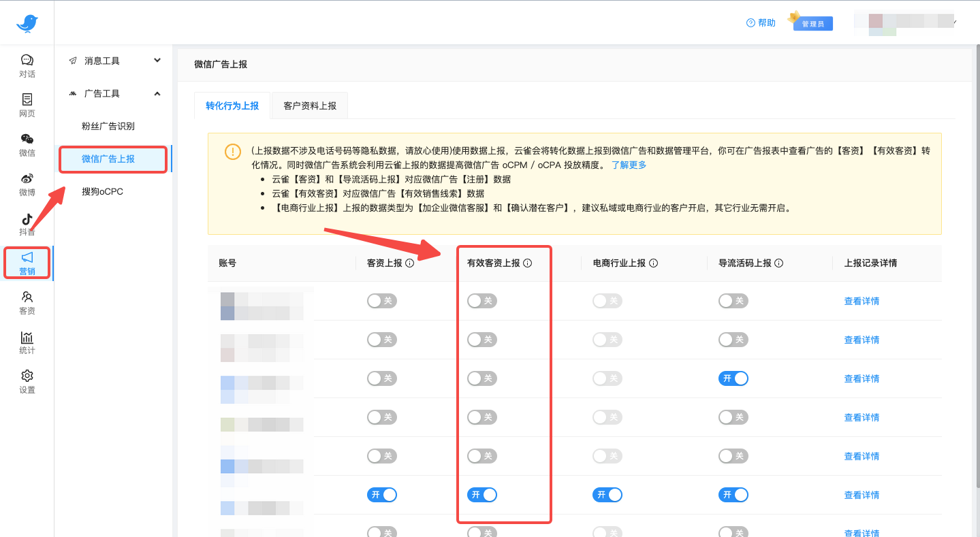This screenshot has height=537, width=980.
Task: Click the info icon beside 客资上报
Action: tap(409, 263)
